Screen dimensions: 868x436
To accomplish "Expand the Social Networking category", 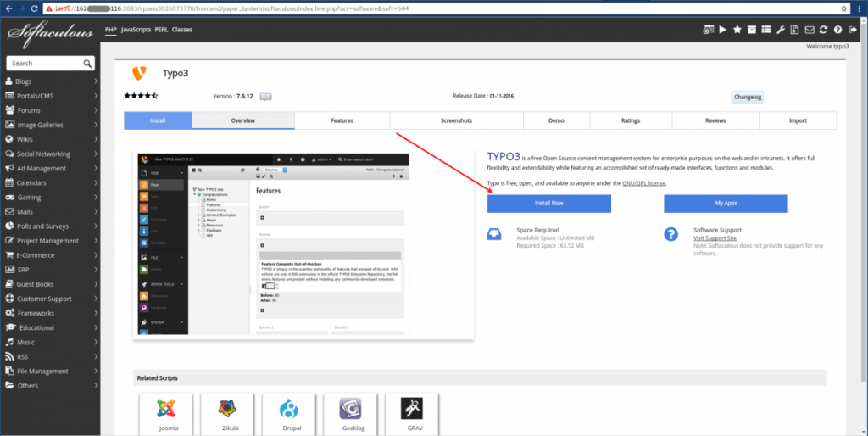I will (x=50, y=154).
